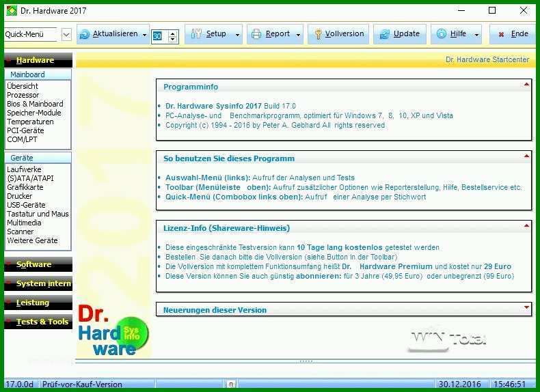The height and width of the screenshot is (392, 540).
Task: Click the Setup tools icon
Action: point(196,33)
